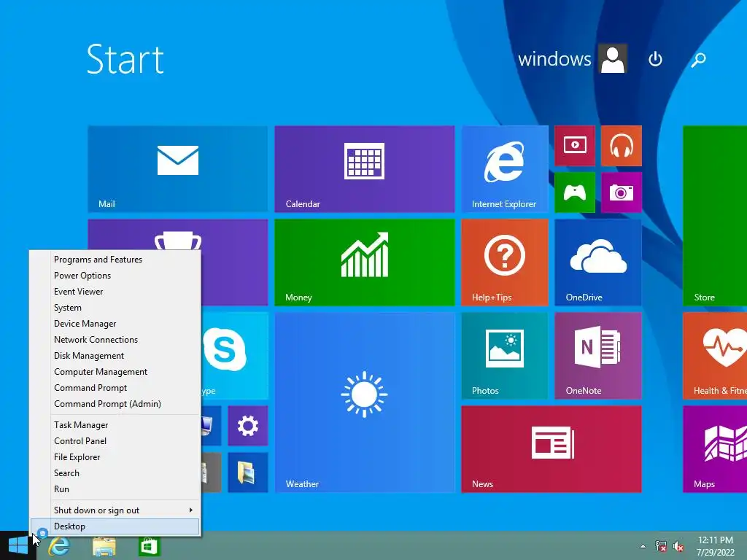Image resolution: width=747 pixels, height=560 pixels.
Task: Expand Shut down or sign out submenu
Action: click(115, 510)
